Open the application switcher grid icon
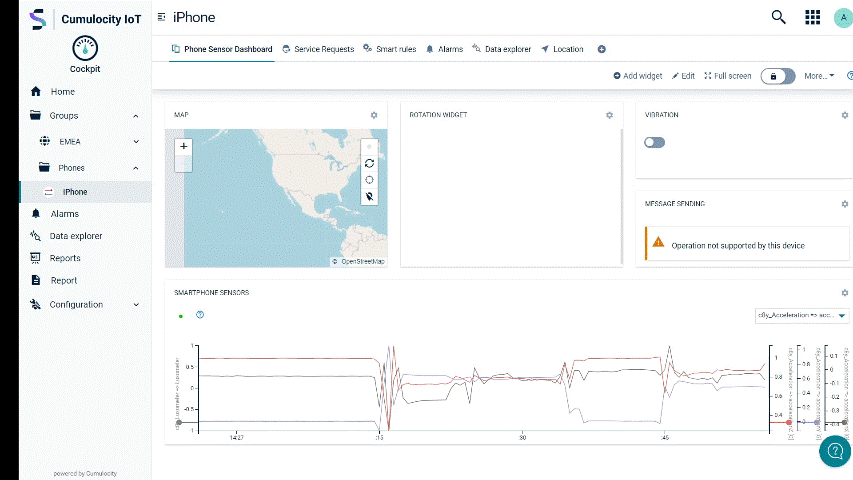Image resolution: width=853 pixels, height=480 pixels. 812,17
